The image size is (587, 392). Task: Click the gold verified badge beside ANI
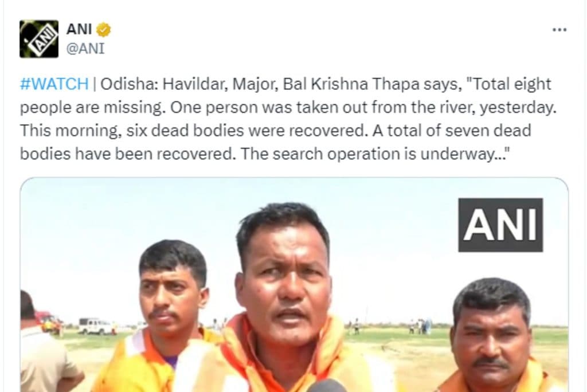[x=103, y=30]
